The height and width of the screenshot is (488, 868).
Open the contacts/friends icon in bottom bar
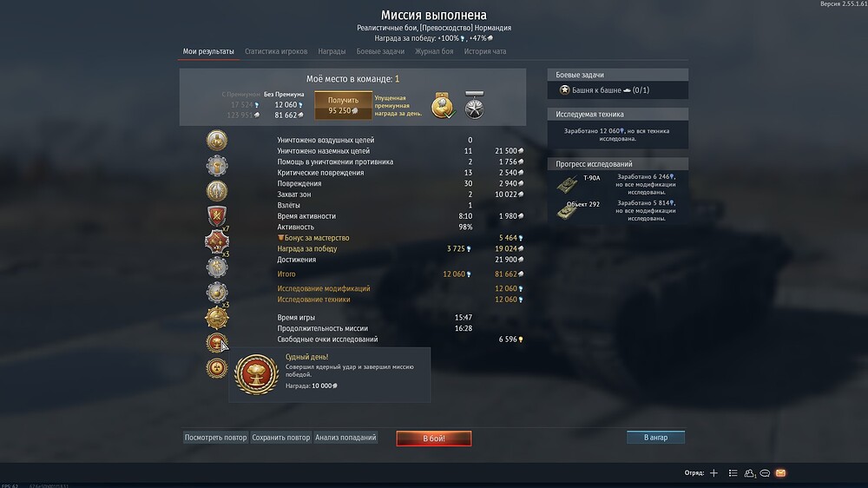coord(750,473)
